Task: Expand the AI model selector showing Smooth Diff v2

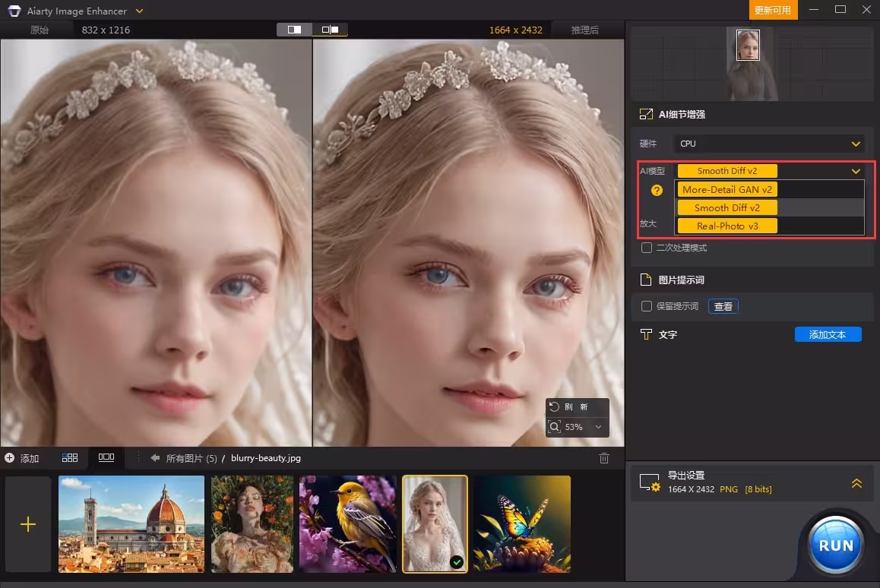Action: point(769,171)
